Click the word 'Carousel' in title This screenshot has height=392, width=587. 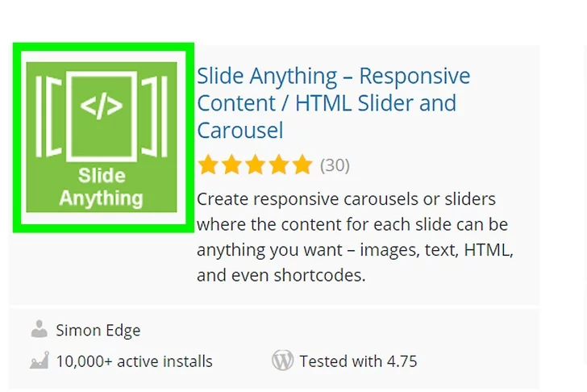(240, 130)
